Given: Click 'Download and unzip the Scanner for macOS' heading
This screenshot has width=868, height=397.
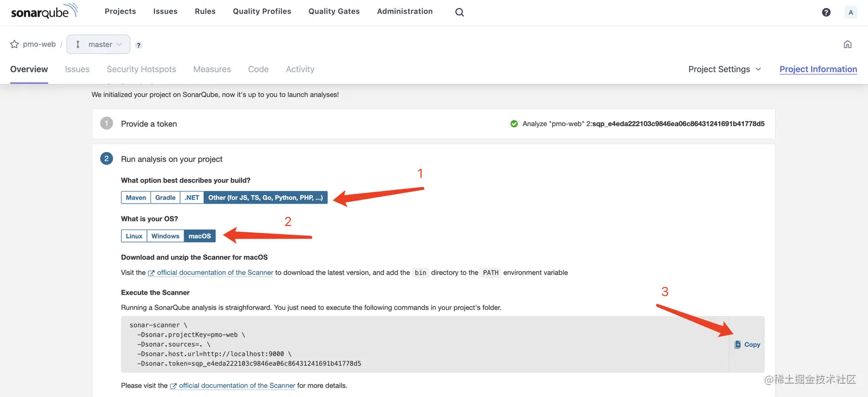Looking at the screenshot, I should [x=195, y=257].
